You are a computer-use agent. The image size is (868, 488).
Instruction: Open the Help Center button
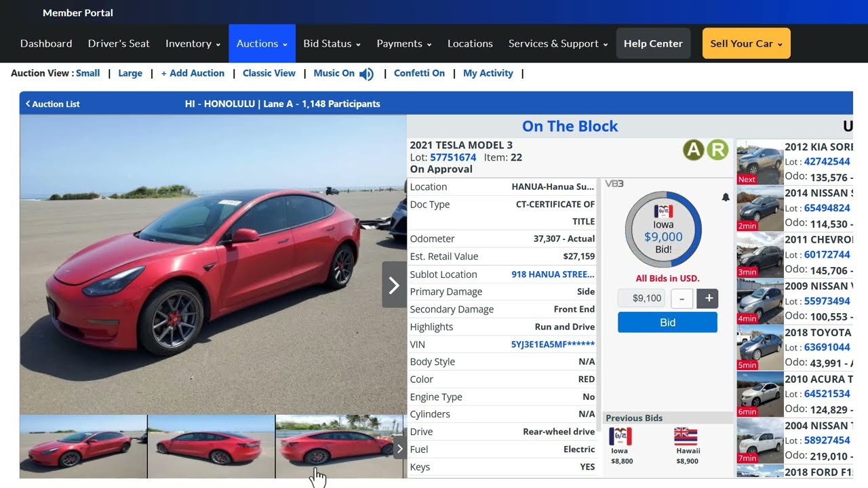click(x=653, y=43)
